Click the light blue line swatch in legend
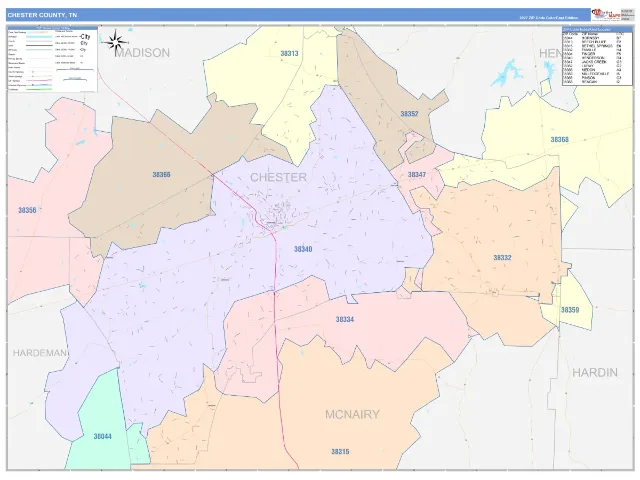This screenshot has height=480, width=640. tap(39, 37)
